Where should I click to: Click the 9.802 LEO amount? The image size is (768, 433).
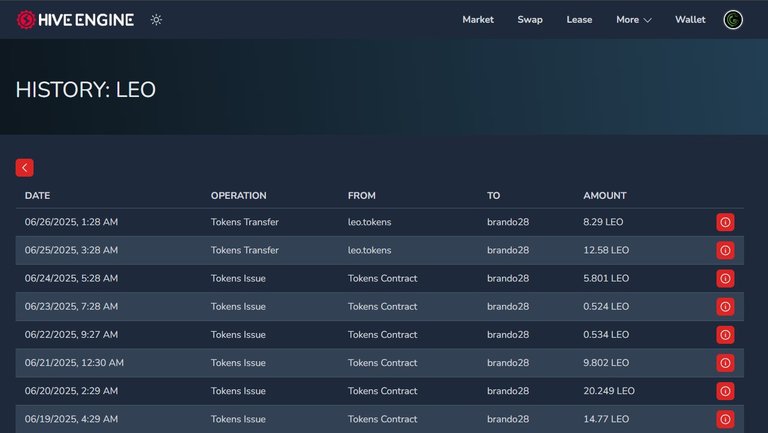click(606, 362)
